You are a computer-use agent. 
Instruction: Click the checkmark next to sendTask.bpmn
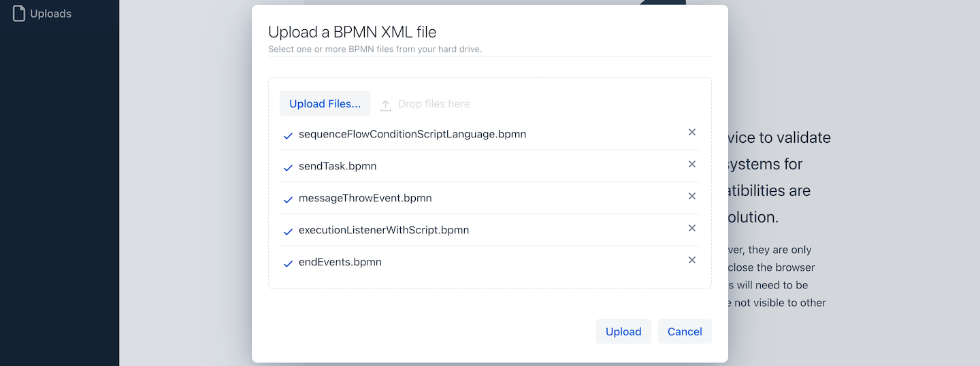(x=288, y=167)
